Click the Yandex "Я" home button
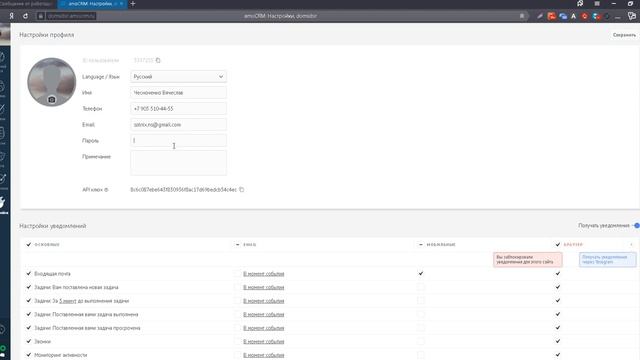 point(11,16)
